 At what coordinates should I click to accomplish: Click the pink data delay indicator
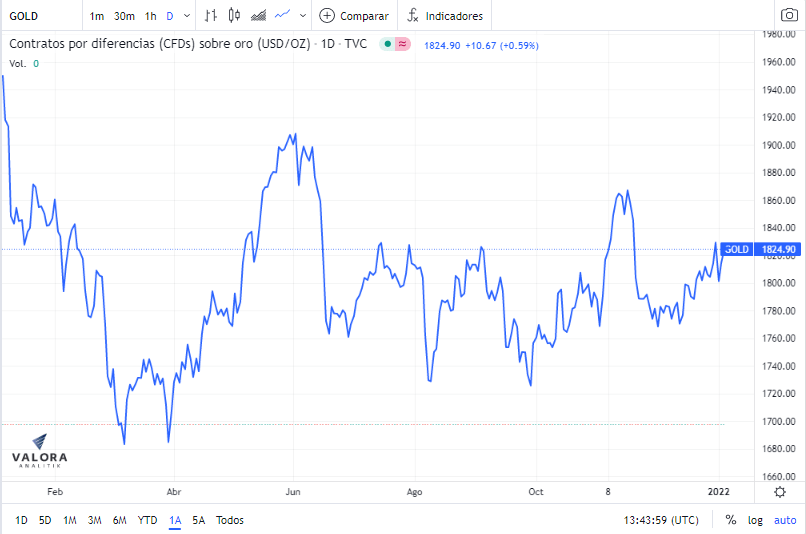(x=402, y=44)
